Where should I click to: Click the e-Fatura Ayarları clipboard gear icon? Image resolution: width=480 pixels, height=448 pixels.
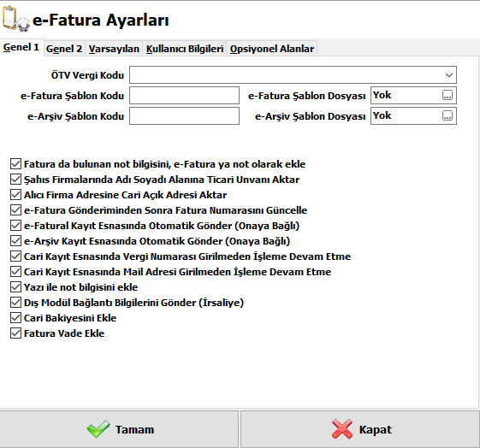(x=16, y=18)
